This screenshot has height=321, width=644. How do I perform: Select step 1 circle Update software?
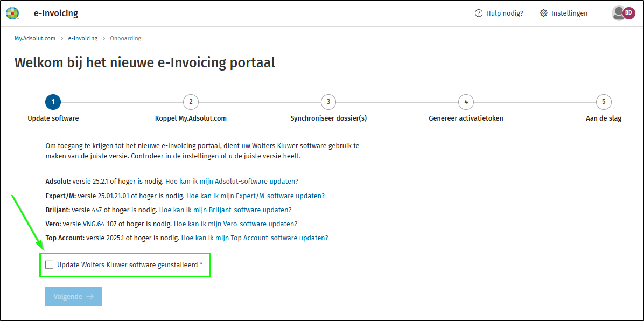53,102
